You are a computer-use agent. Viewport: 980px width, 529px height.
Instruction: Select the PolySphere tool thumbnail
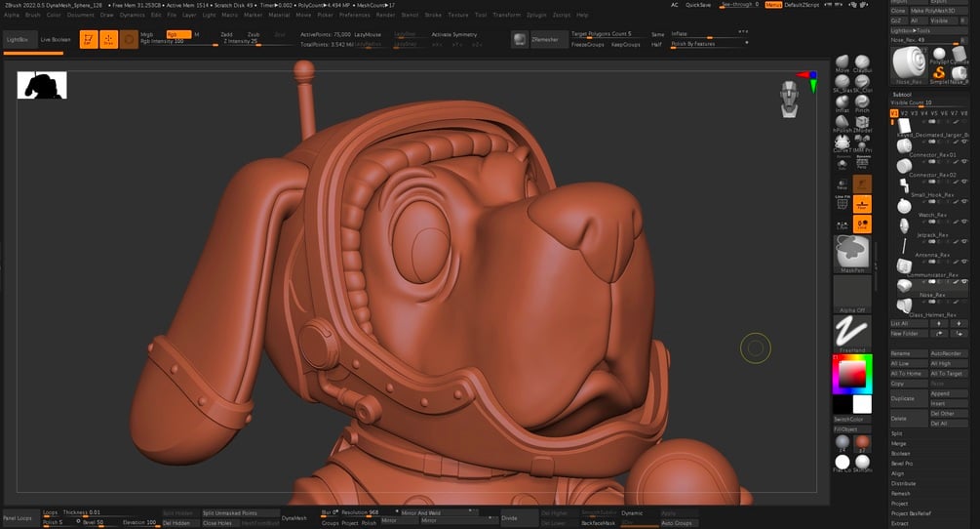pyautogui.click(x=939, y=55)
